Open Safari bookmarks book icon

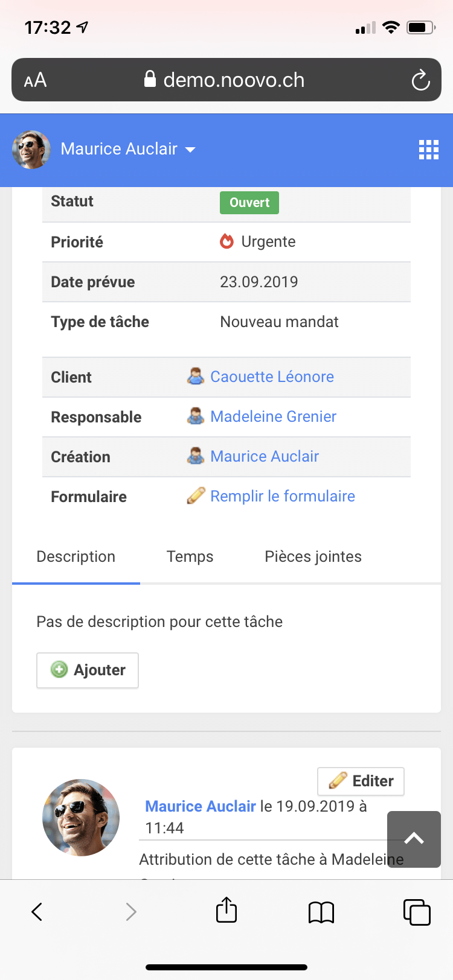tap(321, 912)
